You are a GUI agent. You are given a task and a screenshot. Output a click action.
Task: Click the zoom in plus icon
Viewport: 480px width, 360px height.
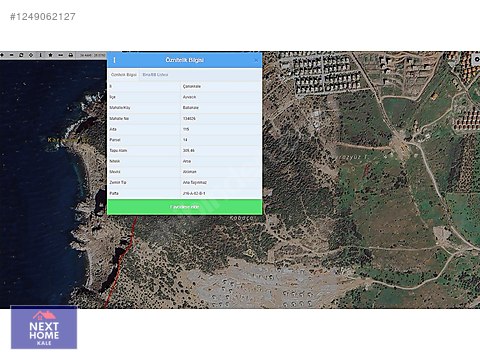coord(2,55)
